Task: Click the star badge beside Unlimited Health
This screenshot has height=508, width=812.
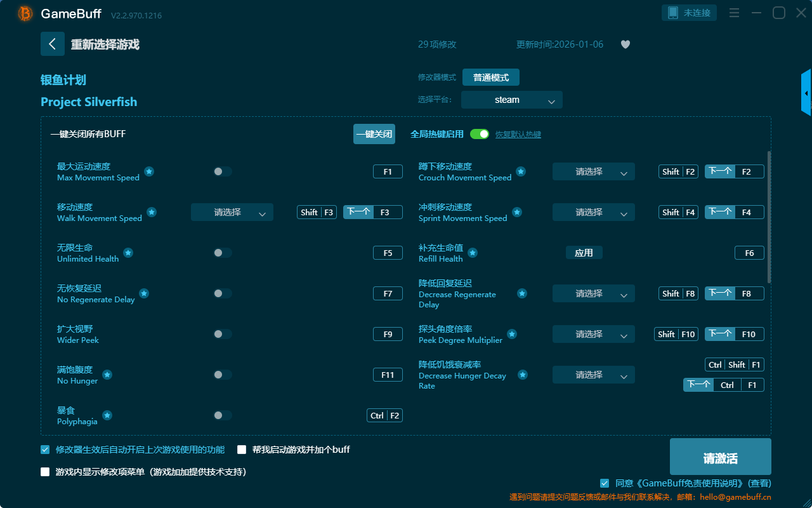Action: click(128, 253)
